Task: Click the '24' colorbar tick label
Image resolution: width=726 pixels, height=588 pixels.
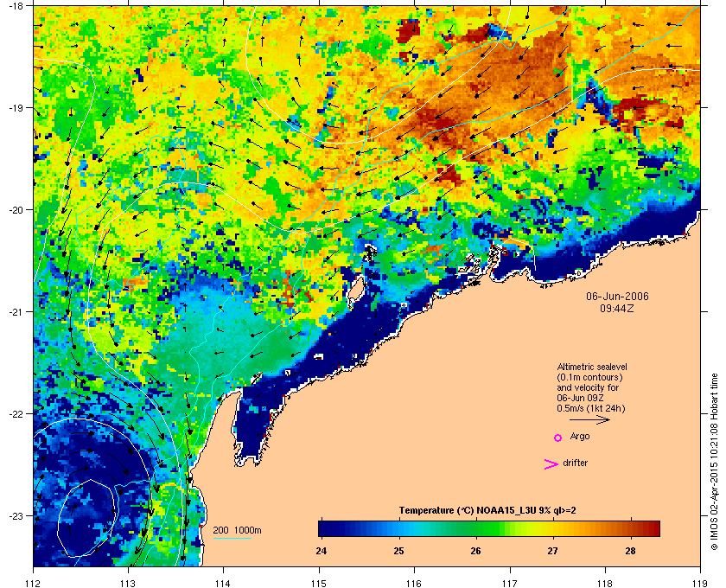Action: pyautogui.click(x=321, y=551)
